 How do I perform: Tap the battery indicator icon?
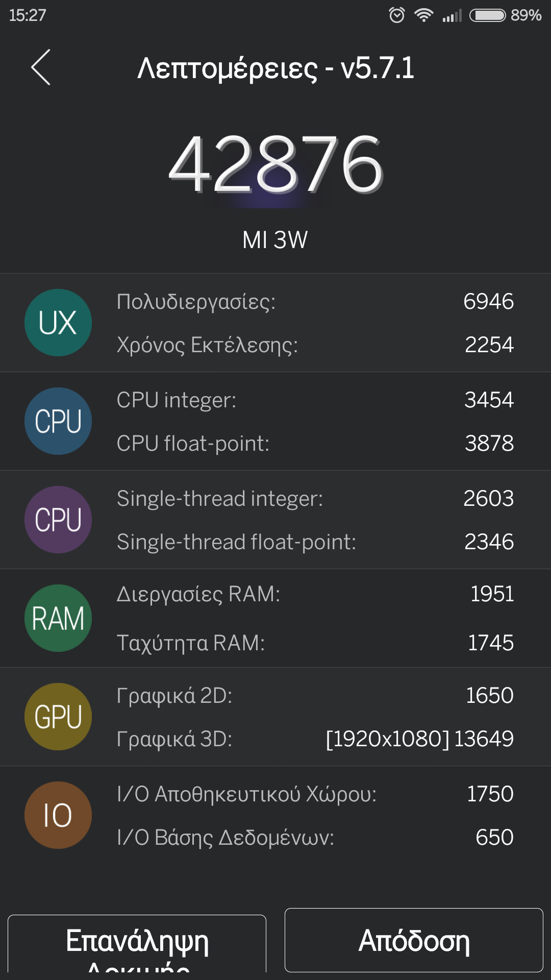coord(488,15)
